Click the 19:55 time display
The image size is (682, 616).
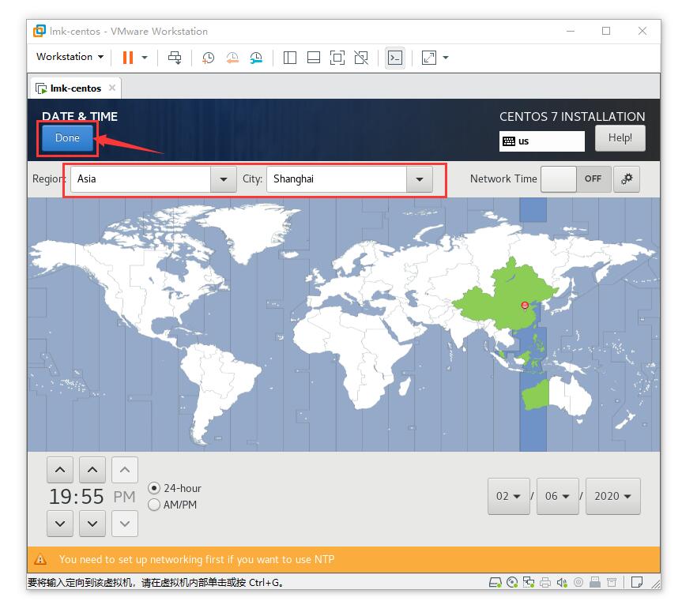click(x=77, y=497)
